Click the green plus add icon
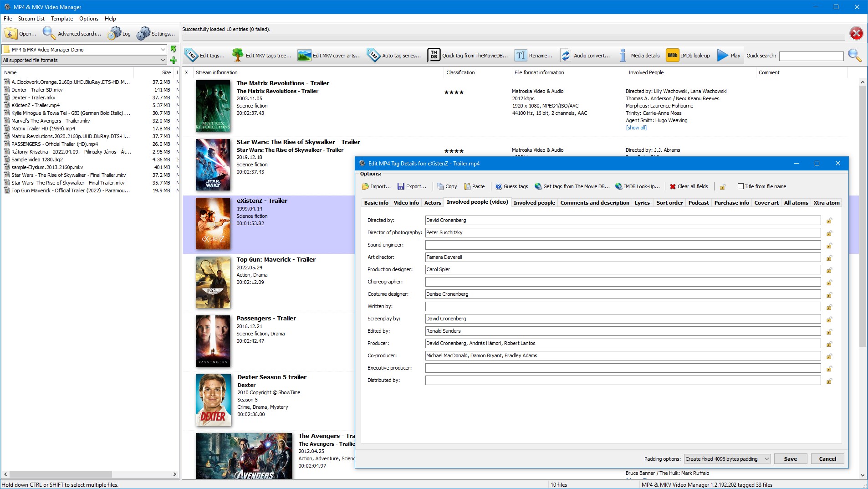 coord(174,60)
